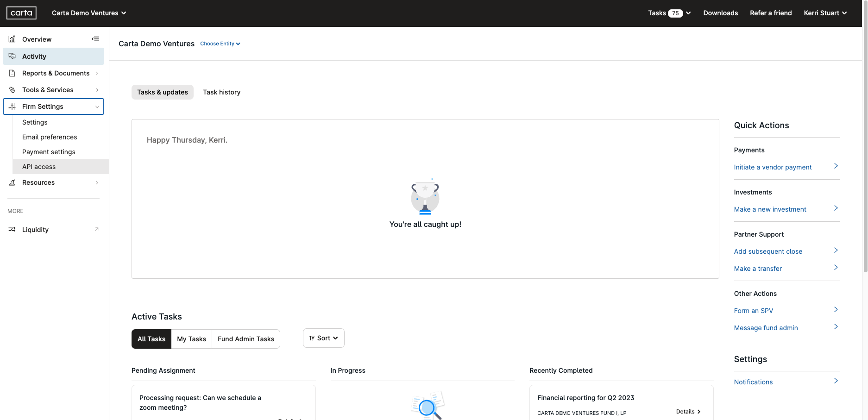
Task: Expand Resources chevron
Action: tap(97, 182)
